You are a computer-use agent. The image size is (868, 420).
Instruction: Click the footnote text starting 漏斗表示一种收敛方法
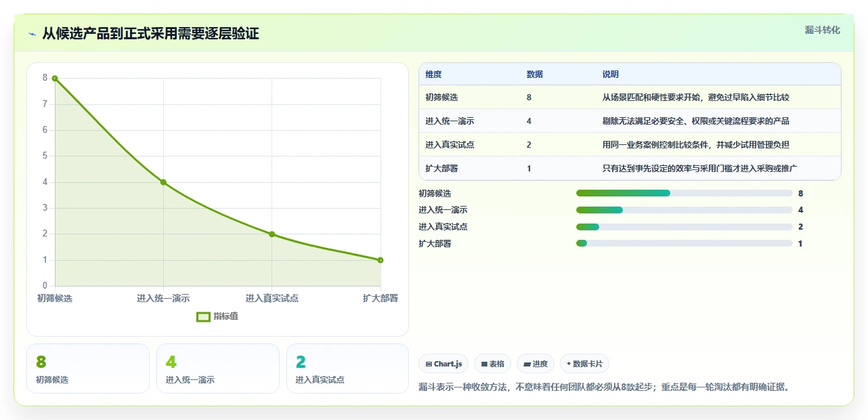coord(605,387)
